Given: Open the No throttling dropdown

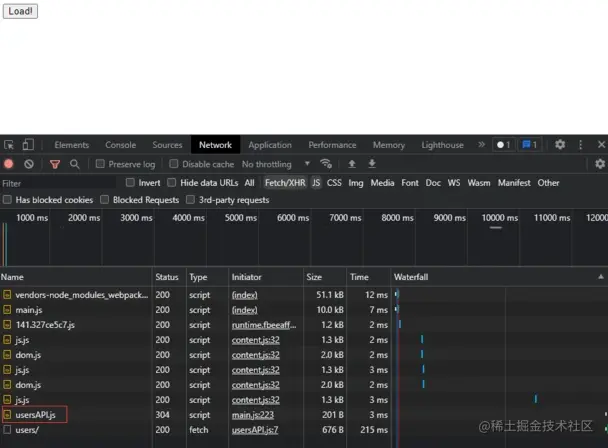Looking at the screenshot, I should pos(276,164).
